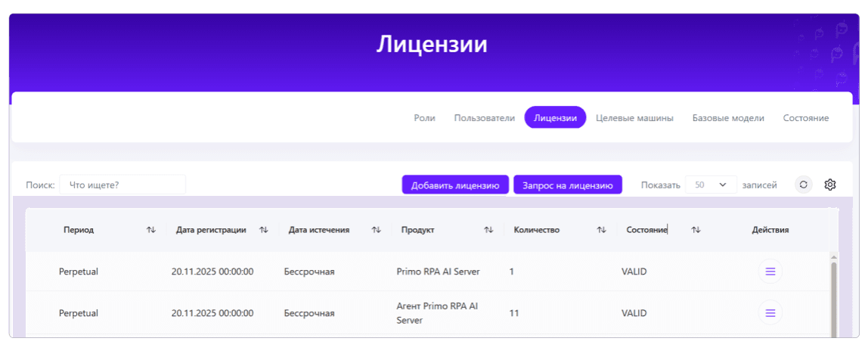
Task: Sort by Продукт column arrows
Action: (x=488, y=230)
